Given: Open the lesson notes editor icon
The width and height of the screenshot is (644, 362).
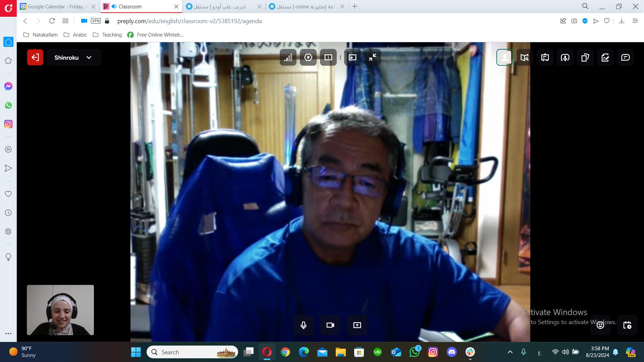Looking at the screenshot, I should pos(605,57).
